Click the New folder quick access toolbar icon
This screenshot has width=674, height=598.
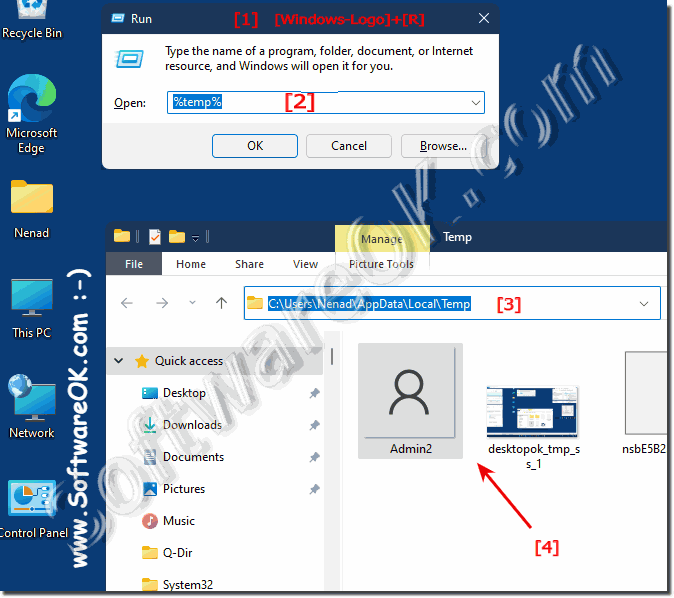tap(177, 236)
